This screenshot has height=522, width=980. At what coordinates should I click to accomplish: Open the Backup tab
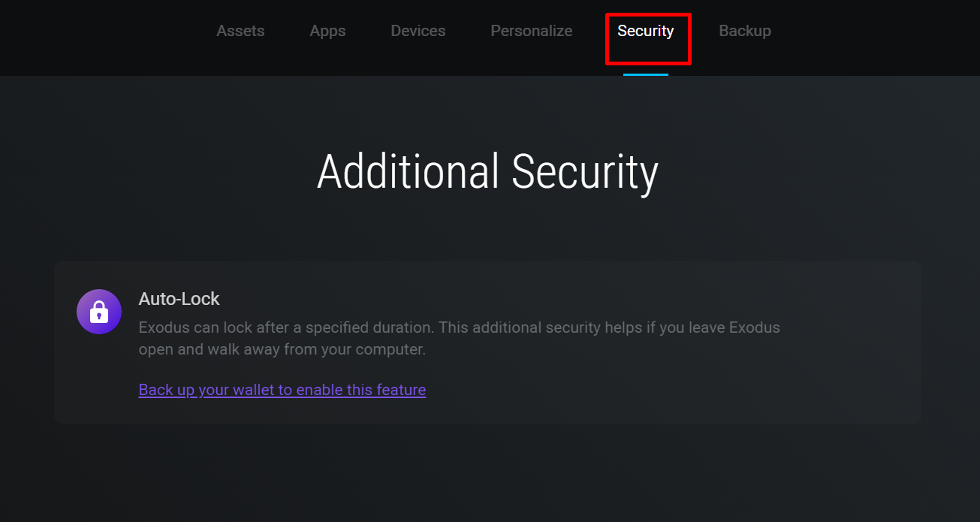click(745, 31)
